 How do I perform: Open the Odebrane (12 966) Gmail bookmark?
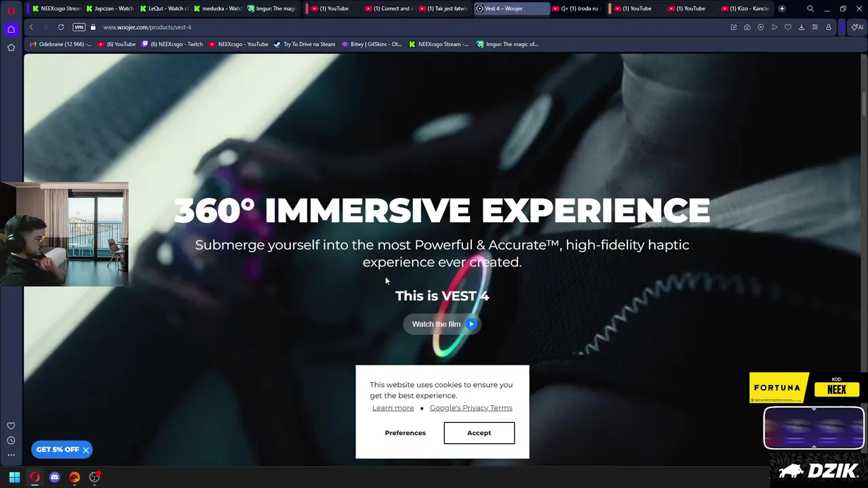61,44
